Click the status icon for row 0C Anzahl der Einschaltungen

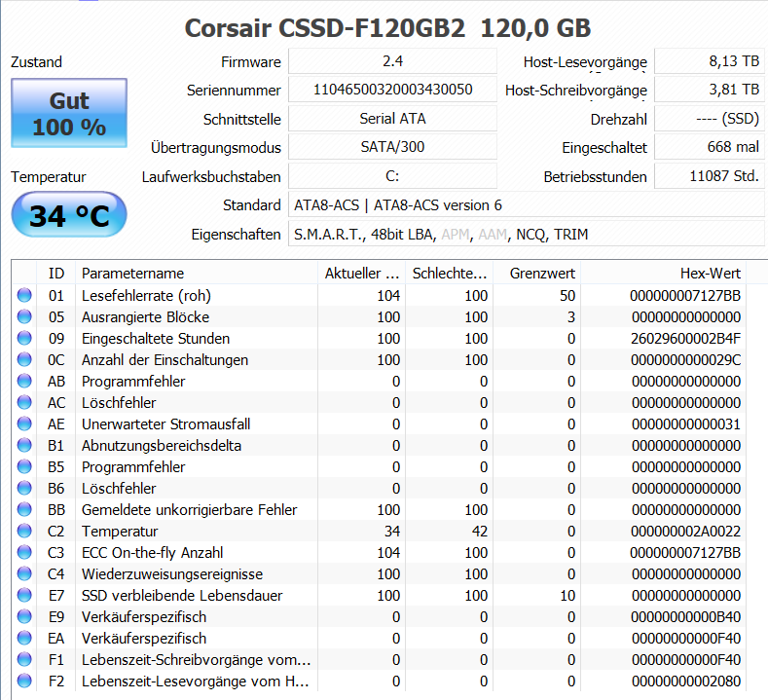[x=24, y=359]
